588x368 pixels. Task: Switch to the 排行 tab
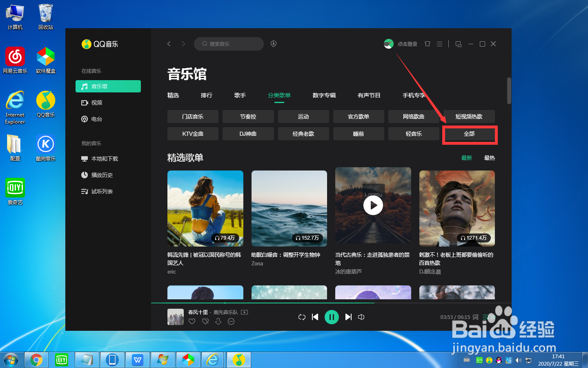click(x=207, y=95)
